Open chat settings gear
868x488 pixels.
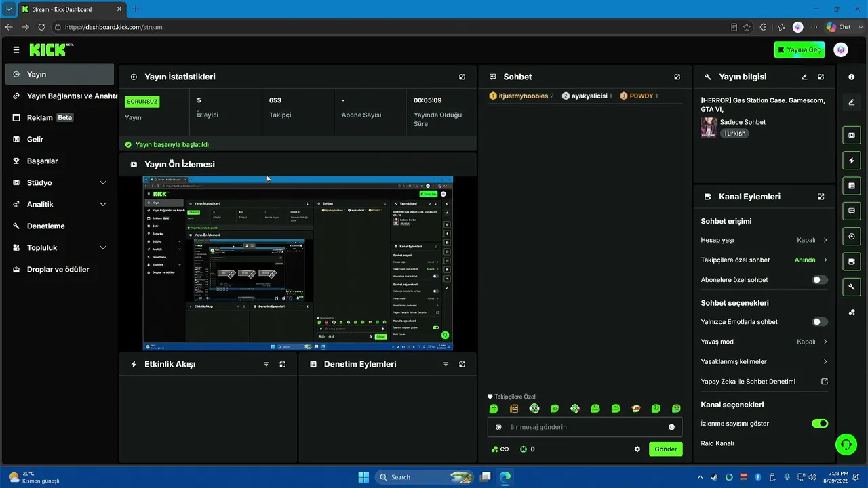[637, 449]
